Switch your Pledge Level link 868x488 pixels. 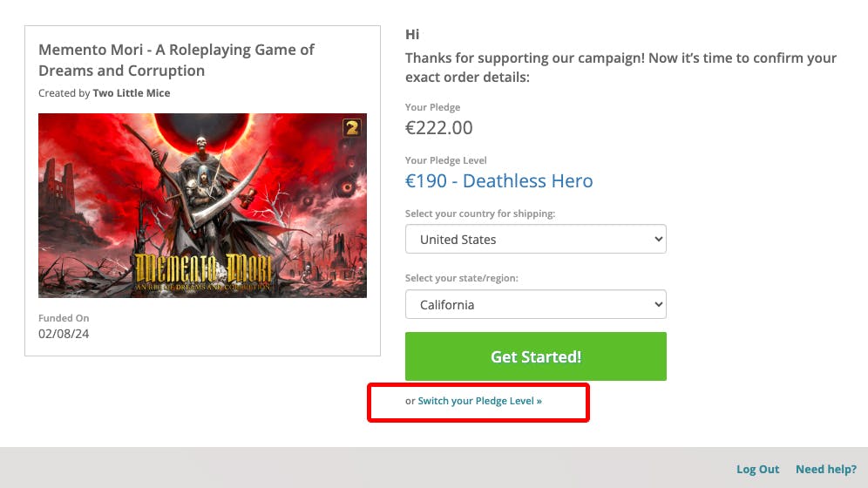coord(479,401)
